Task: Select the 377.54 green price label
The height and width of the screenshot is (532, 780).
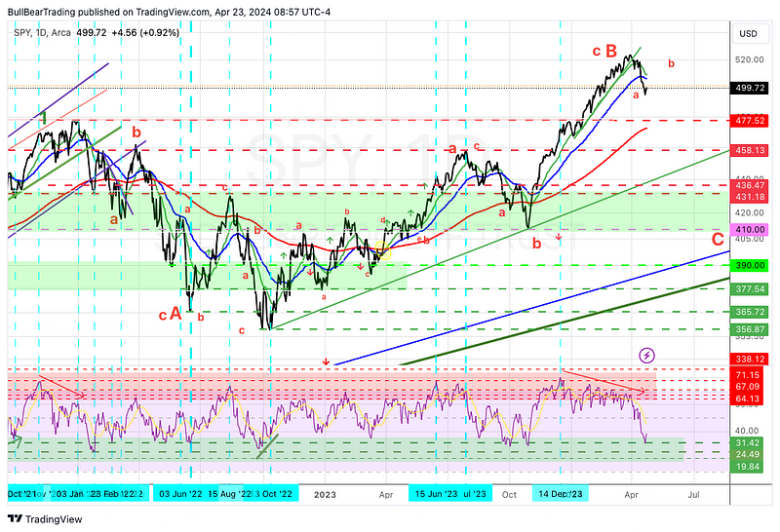Action: [750, 288]
